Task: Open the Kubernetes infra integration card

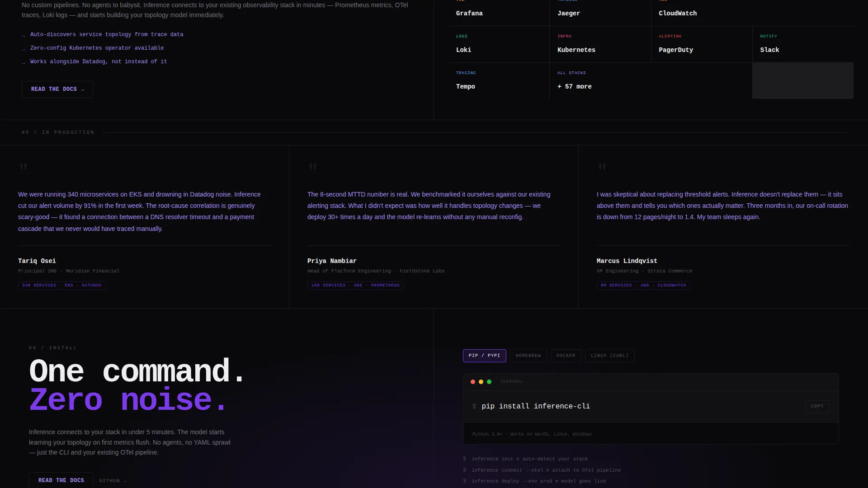Action: pos(600,44)
